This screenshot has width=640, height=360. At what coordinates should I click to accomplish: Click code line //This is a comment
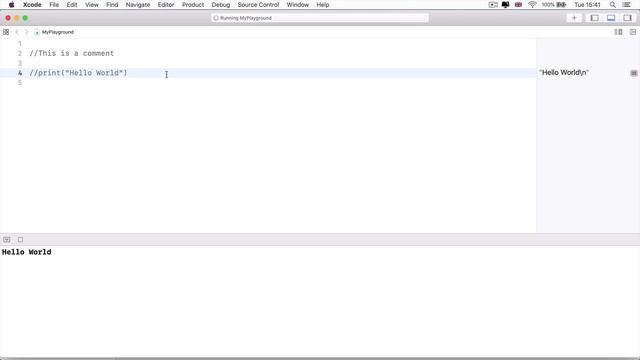pos(72,53)
